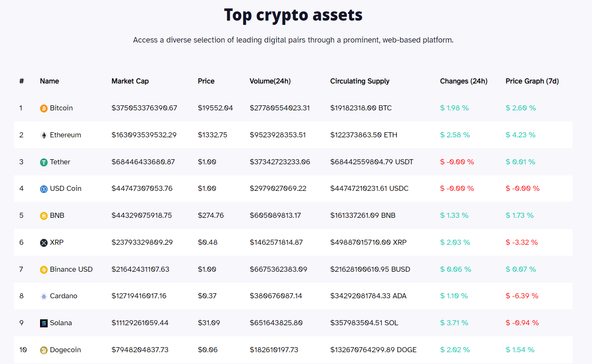The image size is (592, 364).
Task: Click the Dogecoin logo icon
Action: pyautogui.click(x=44, y=350)
